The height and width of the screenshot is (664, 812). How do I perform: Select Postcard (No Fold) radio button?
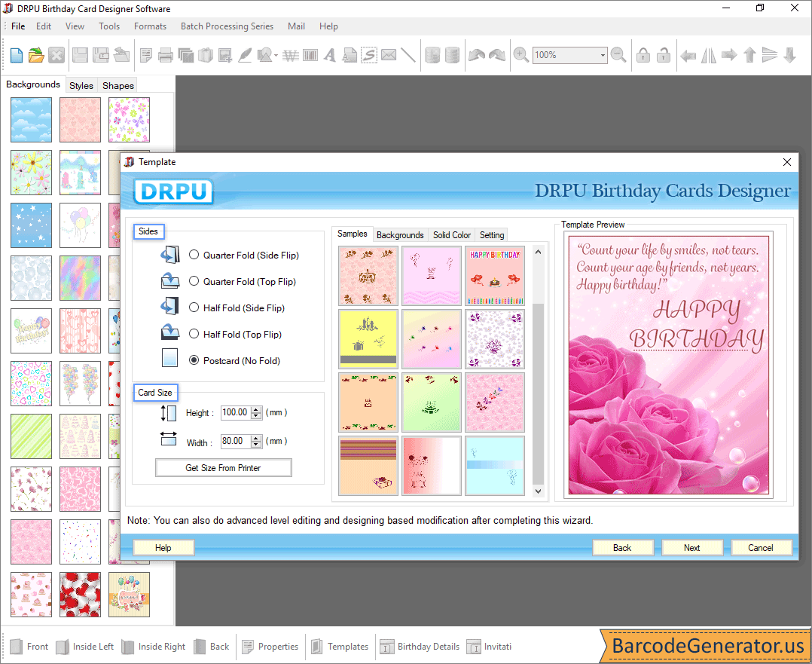point(194,360)
